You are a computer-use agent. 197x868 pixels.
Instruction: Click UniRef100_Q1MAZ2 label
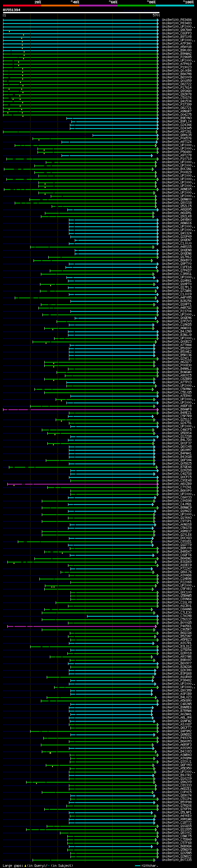tap(177, 511)
